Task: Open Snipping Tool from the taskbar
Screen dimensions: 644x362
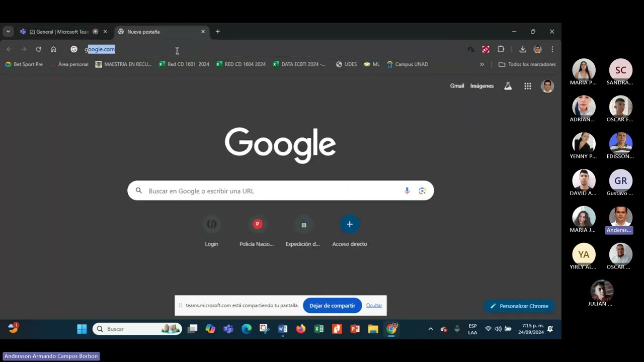Action: tap(265, 329)
